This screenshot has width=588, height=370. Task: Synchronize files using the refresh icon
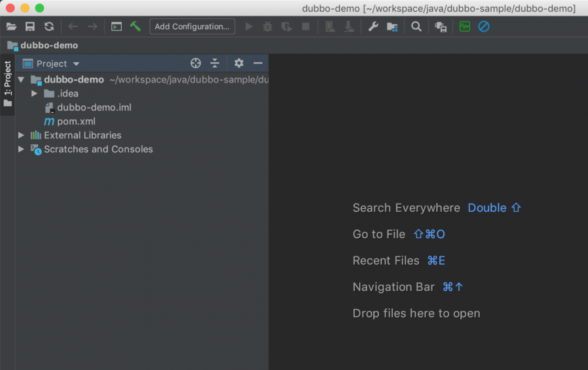pyautogui.click(x=49, y=26)
